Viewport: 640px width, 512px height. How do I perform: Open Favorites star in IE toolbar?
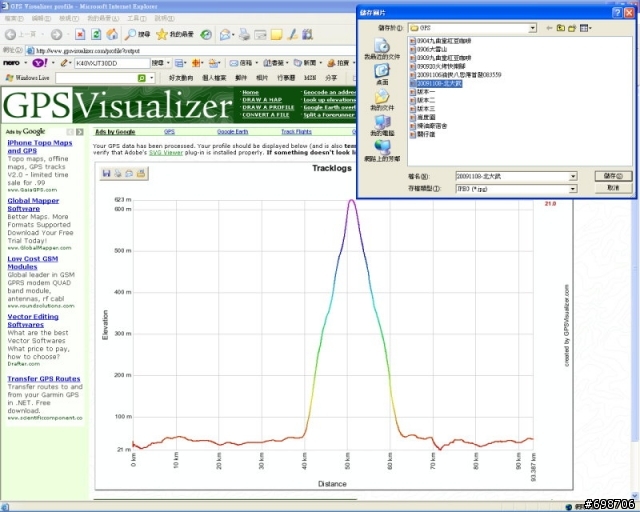click(162, 35)
